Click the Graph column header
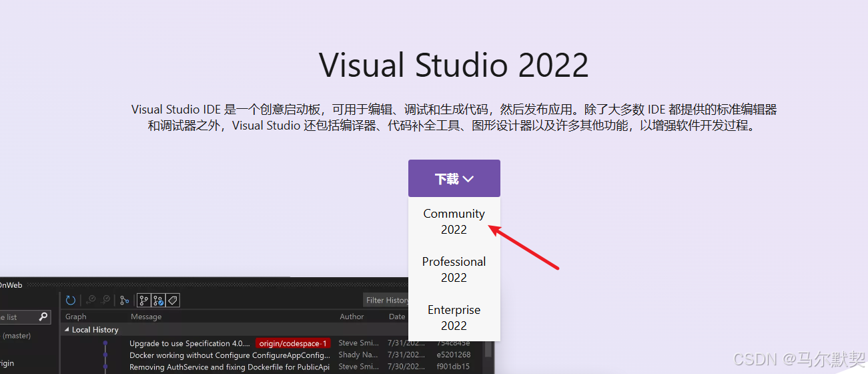 coord(76,317)
